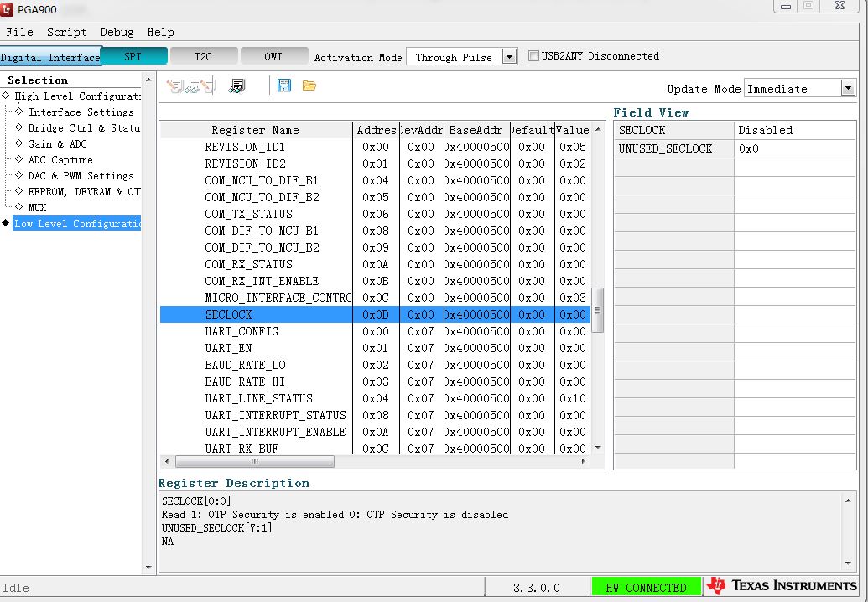Click the BaseAddr column header
Screen dimensions: 868x602
tap(476, 130)
